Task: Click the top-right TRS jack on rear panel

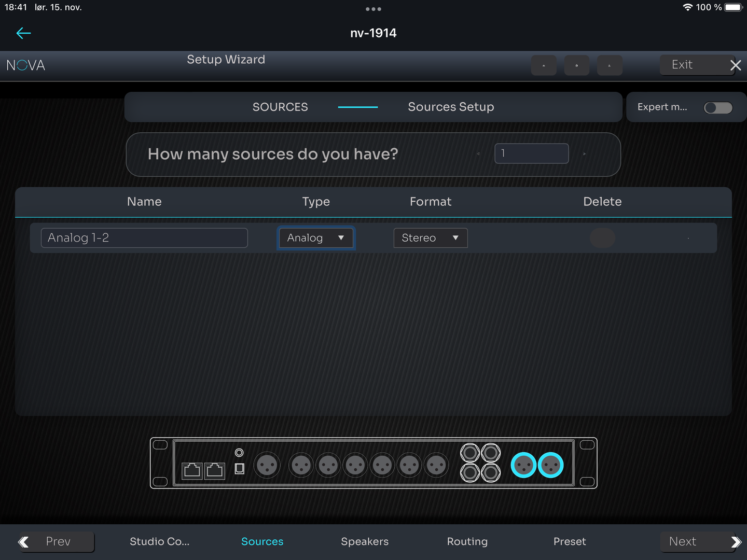Action: point(491,453)
